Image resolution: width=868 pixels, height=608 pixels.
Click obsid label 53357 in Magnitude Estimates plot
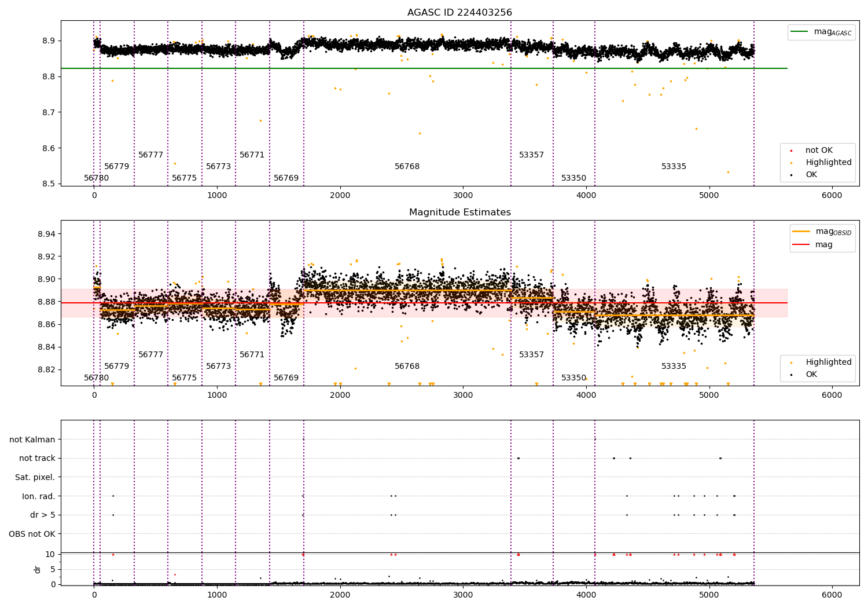pyautogui.click(x=532, y=355)
